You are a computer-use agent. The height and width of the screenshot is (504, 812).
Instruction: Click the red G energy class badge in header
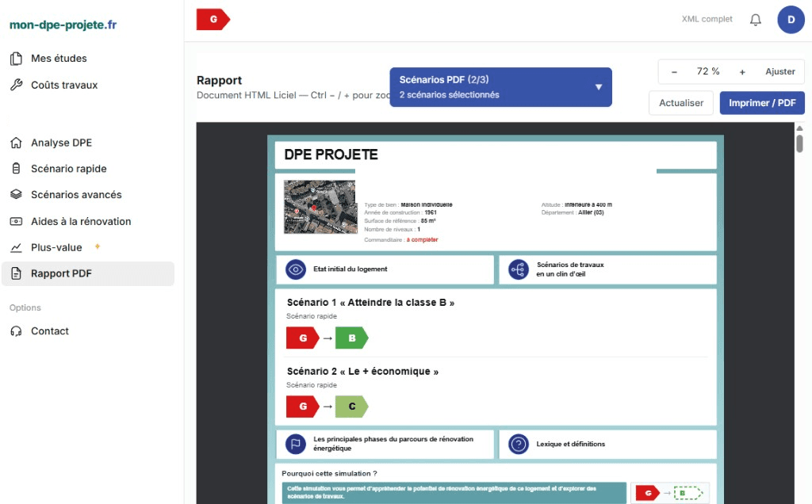click(213, 20)
